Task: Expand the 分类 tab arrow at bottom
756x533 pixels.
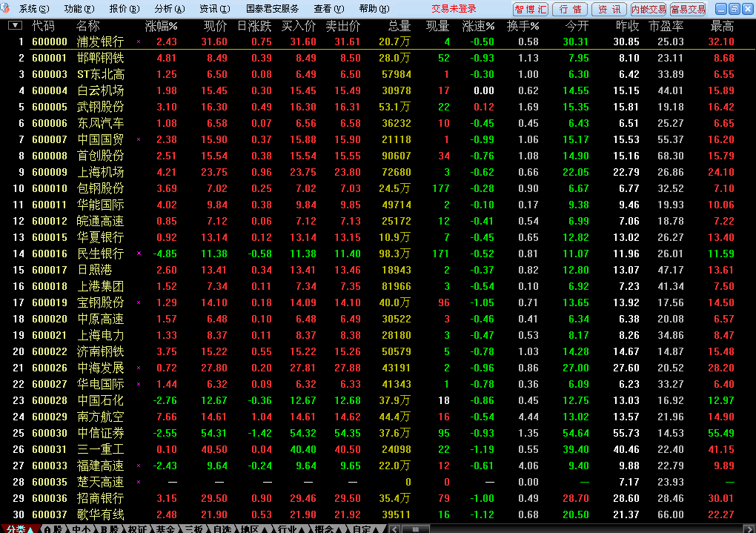Action: coord(31,529)
